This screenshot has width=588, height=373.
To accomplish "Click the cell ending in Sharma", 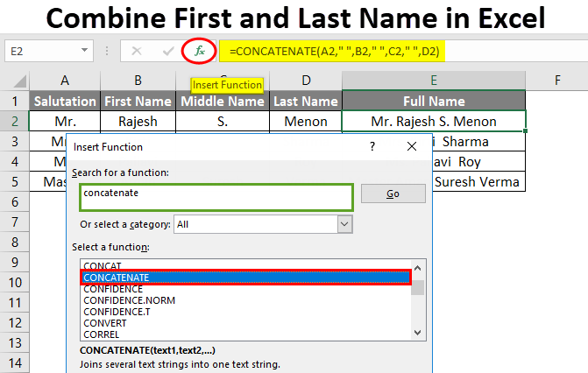I will click(x=478, y=142).
